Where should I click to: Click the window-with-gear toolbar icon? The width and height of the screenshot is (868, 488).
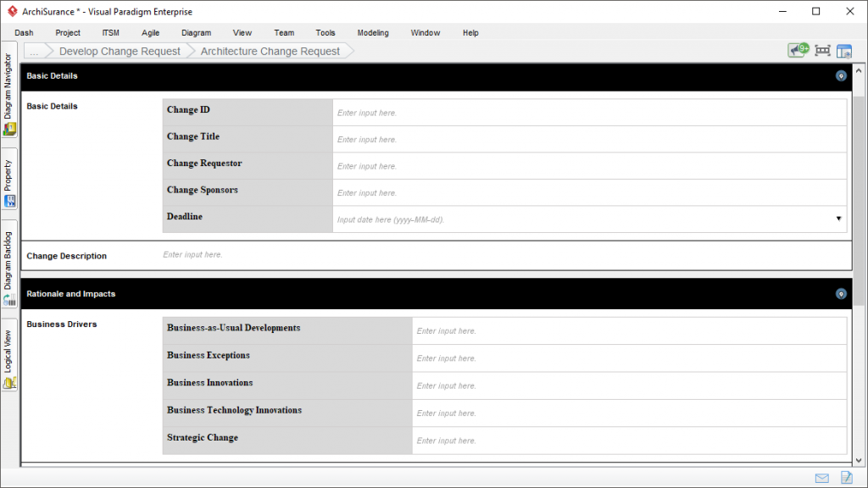tap(844, 49)
